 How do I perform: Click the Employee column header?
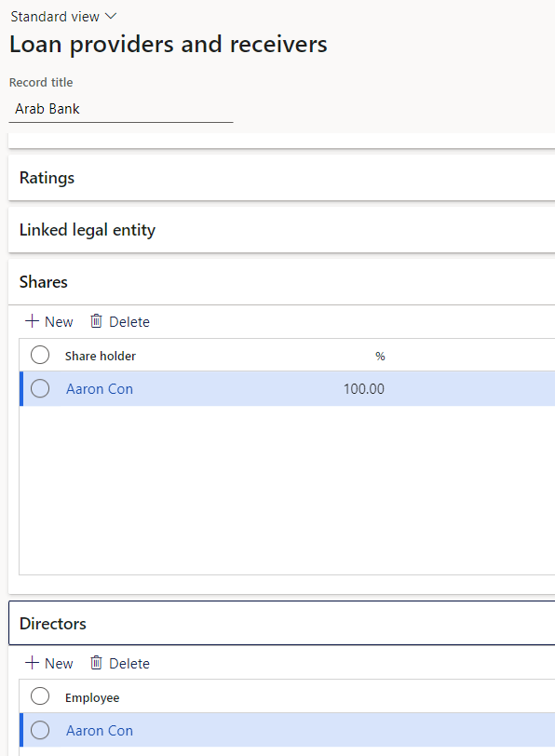pos(92,698)
